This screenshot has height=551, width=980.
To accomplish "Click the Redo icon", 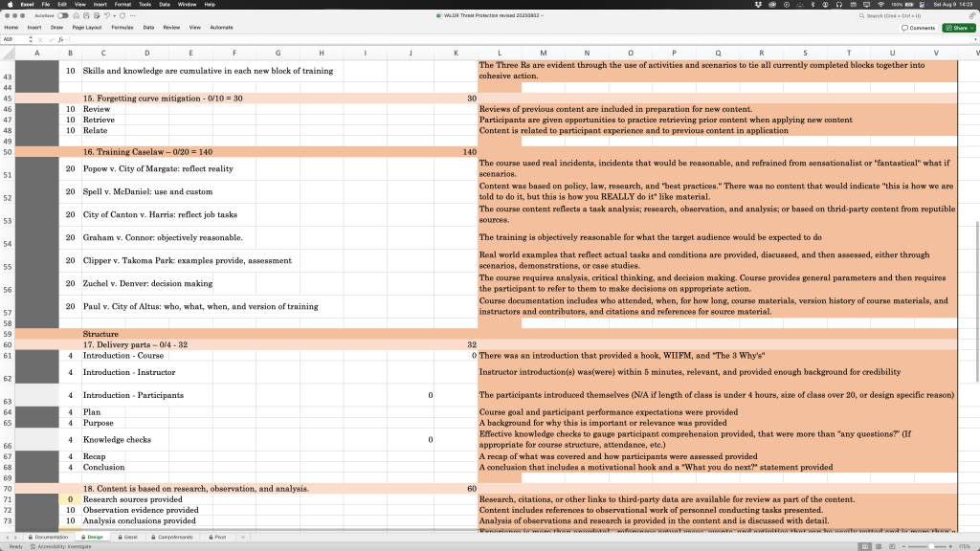I will click(122, 15).
